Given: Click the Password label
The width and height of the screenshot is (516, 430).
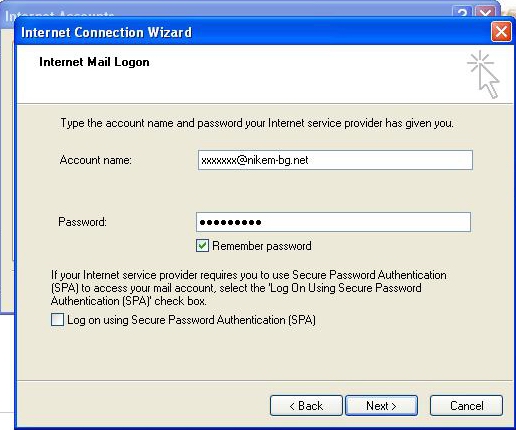Looking at the screenshot, I should (x=82, y=222).
